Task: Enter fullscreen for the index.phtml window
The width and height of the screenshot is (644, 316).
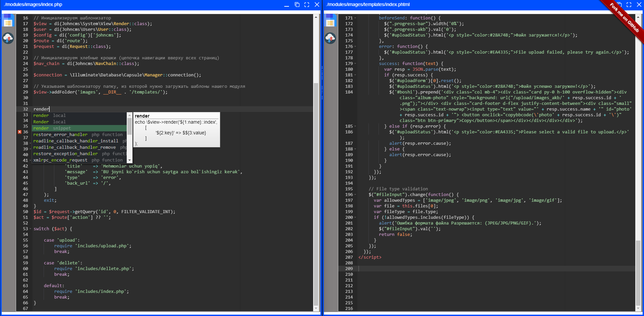Action: [629, 5]
